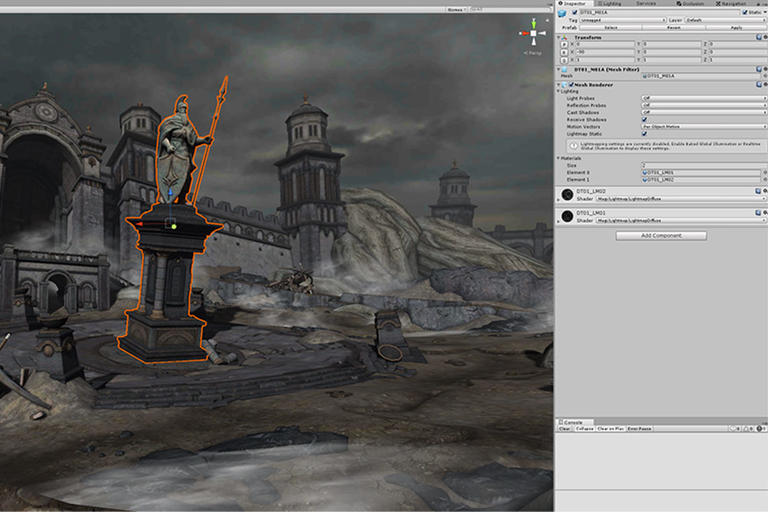
Task: Click the Mesh Renderer component icon
Action: pyautogui.click(x=564, y=85)
